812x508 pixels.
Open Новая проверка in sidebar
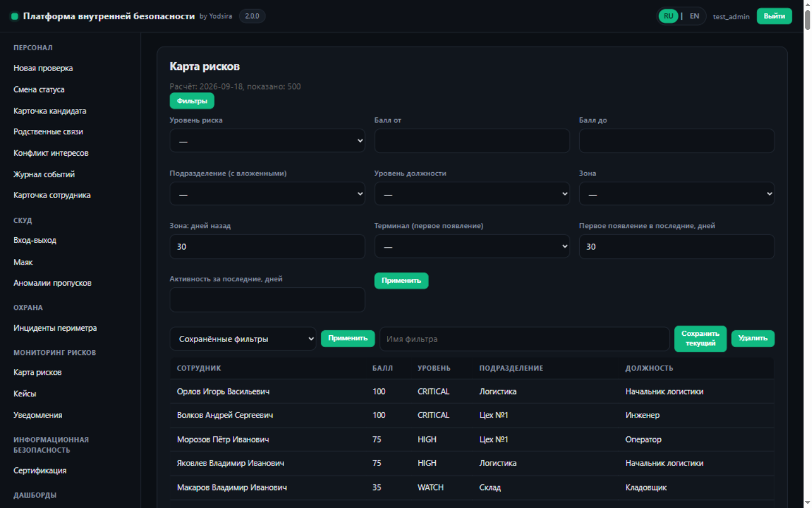click(x=43, y=68)
